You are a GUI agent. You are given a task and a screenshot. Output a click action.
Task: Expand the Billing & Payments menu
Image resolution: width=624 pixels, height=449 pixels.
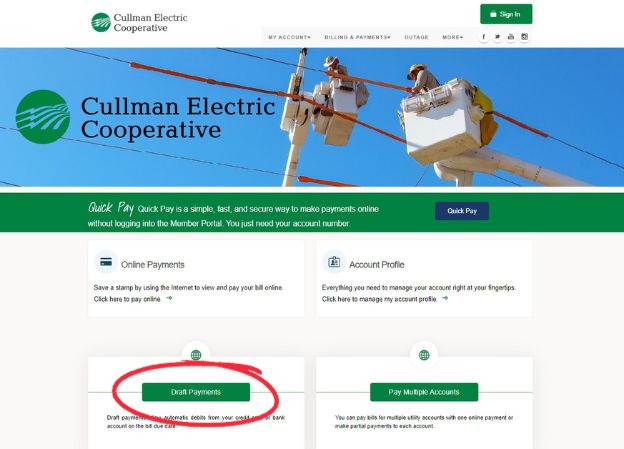click(357, 37)
